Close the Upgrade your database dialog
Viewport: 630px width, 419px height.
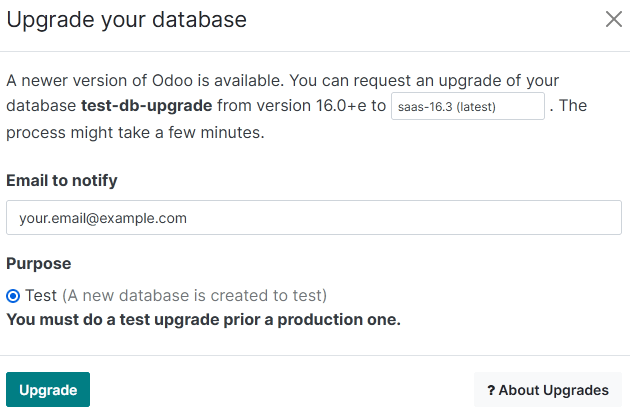tap(613, 19)
